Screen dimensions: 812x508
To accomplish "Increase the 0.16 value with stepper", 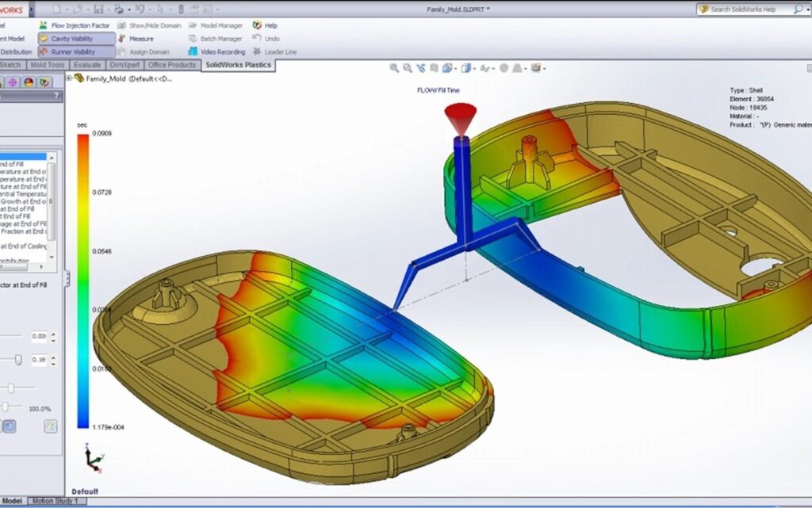I will coord(53,357).
